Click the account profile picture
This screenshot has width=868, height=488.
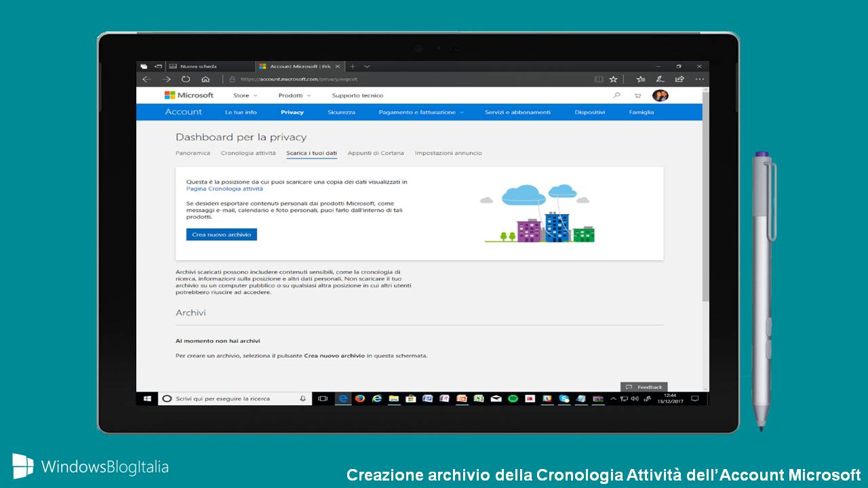pos(660,96)
